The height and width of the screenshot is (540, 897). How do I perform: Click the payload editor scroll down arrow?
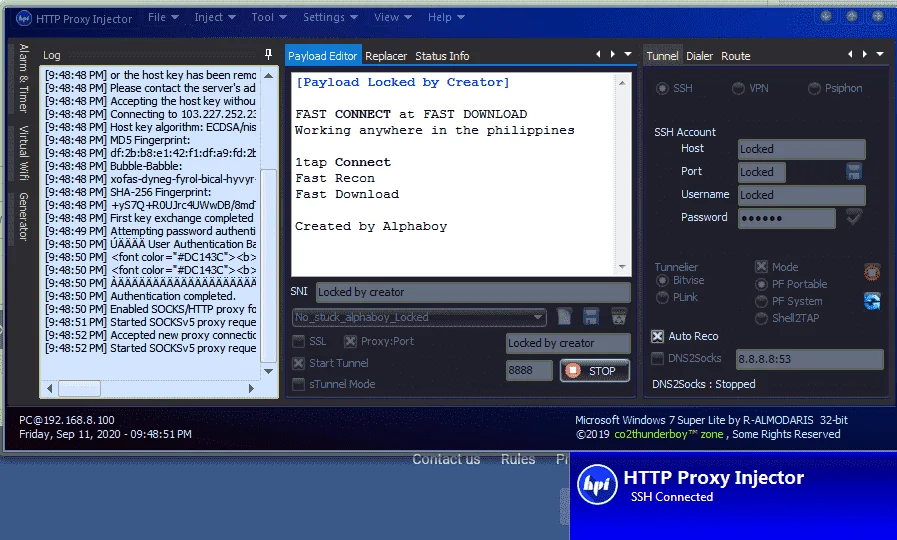pos(622,267)
